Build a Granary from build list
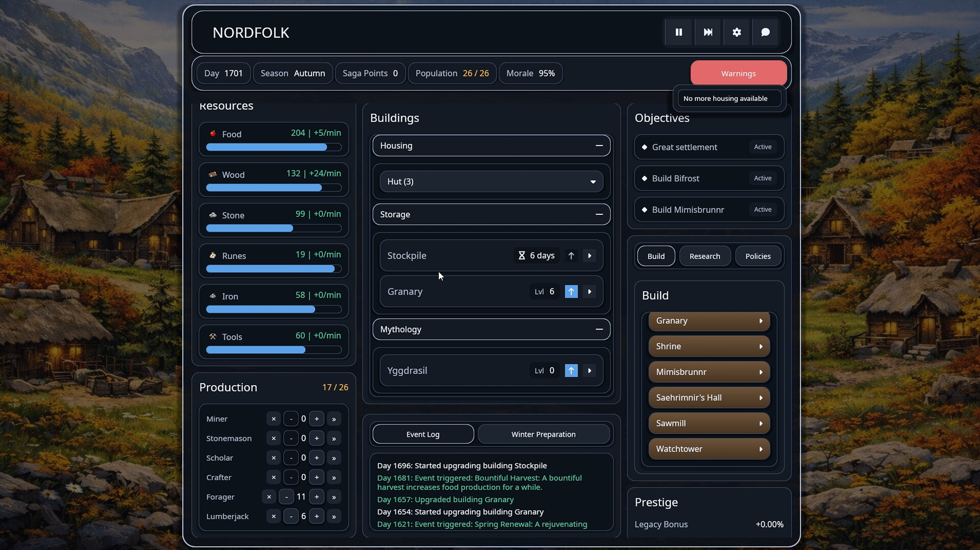 click(709, 321)
